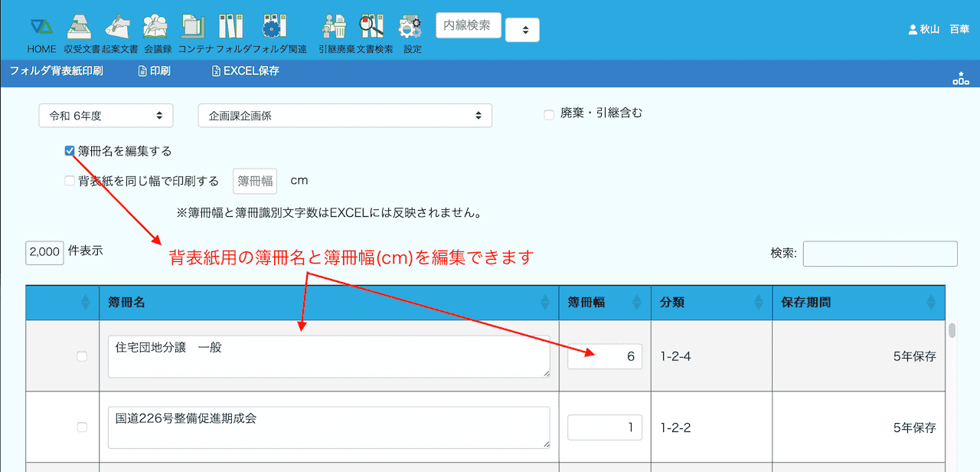Open the 引継廃棄 handover/disposal icon
980x472 pixels.
[x=334, y=28]
